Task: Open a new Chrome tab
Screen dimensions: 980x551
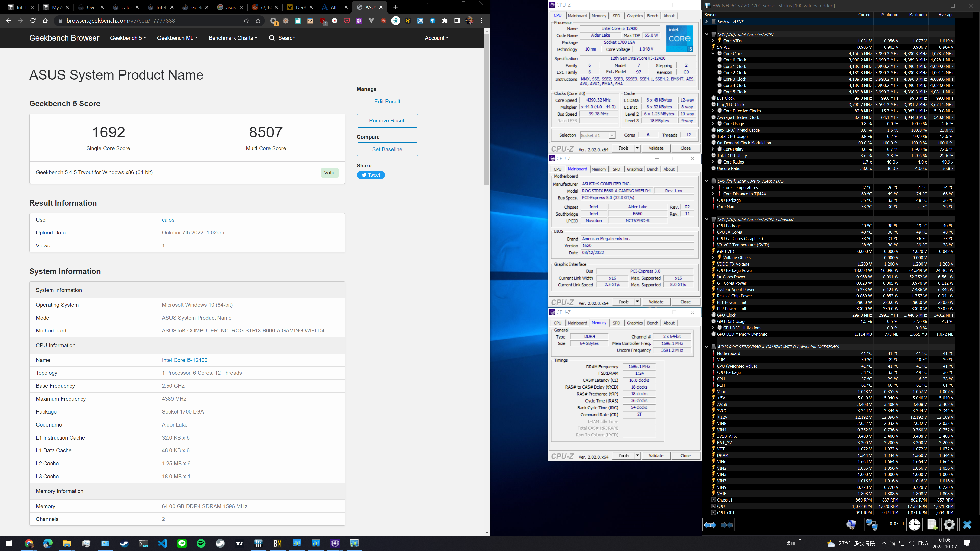Action: point(395,7)
